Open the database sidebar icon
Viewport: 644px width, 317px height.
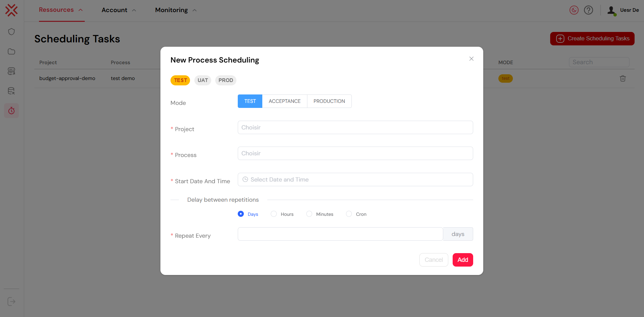(x=11, y=91)
